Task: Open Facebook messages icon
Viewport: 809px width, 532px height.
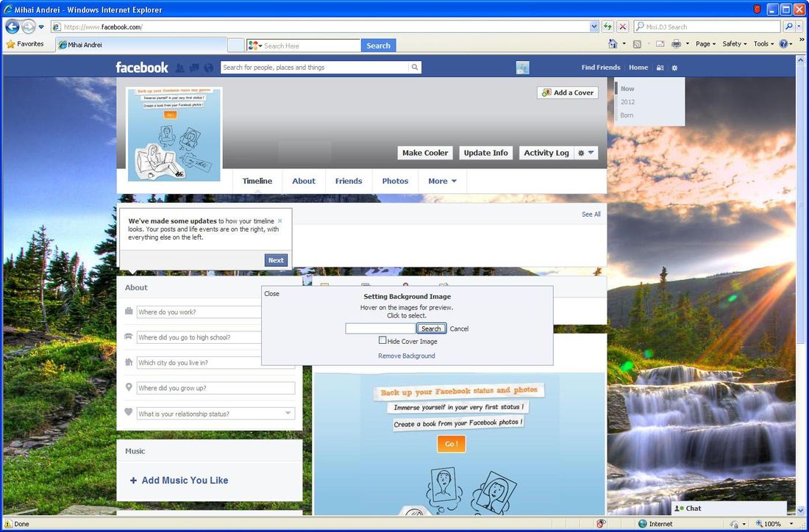Action: tap(194, 68)
